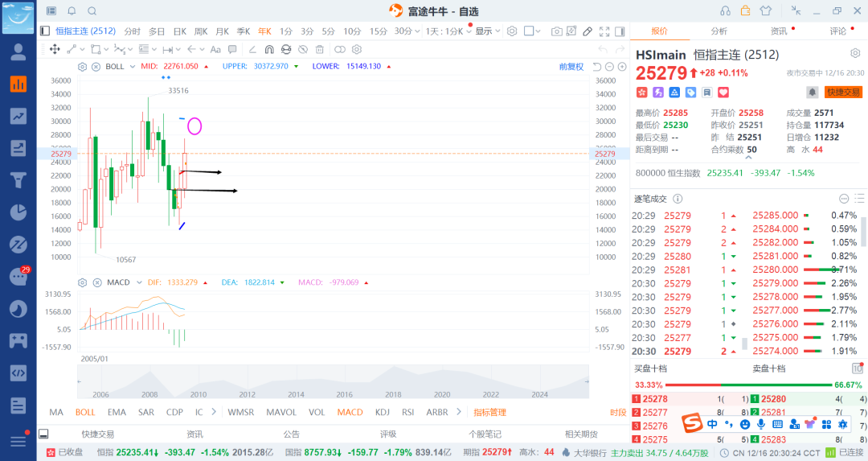Open the orange wallet icon
The image size is (868, 461).
(745, 10)
